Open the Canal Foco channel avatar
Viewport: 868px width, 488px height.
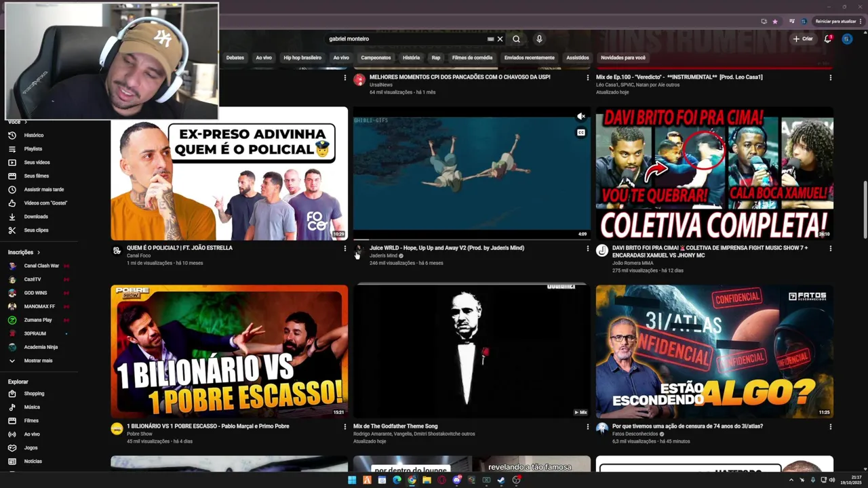(x=117, y=250)
